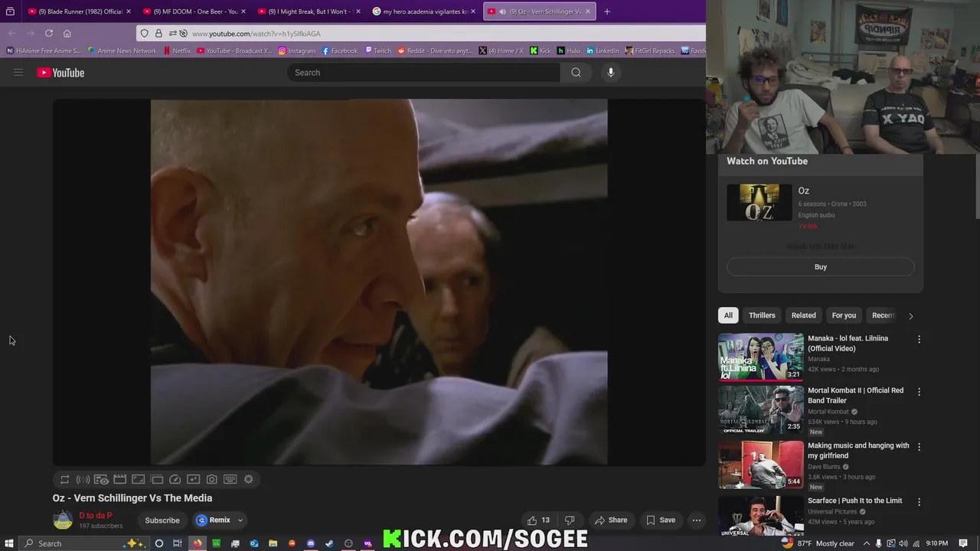Screen dimensions: 980x551
Task: Click the browser back arrow
Action: tap(12, 34)
